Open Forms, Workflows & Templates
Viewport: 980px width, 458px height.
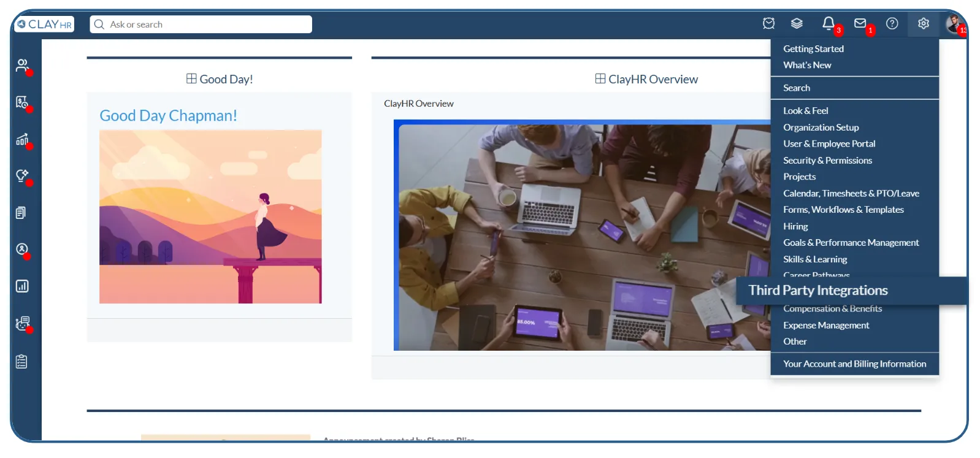coord(843,210)
